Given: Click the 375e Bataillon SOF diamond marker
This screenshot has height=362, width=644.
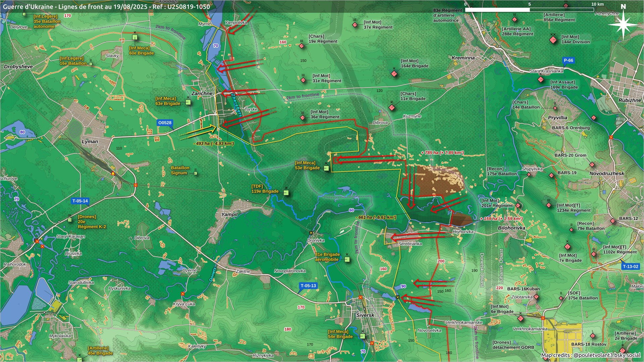Looking at the screenshot, I should coord(561,298).
